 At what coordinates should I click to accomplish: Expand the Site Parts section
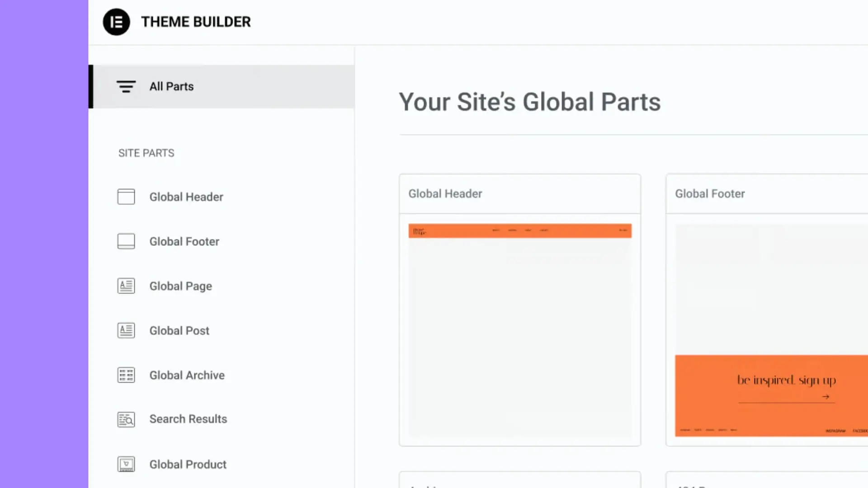coord(146,153)
